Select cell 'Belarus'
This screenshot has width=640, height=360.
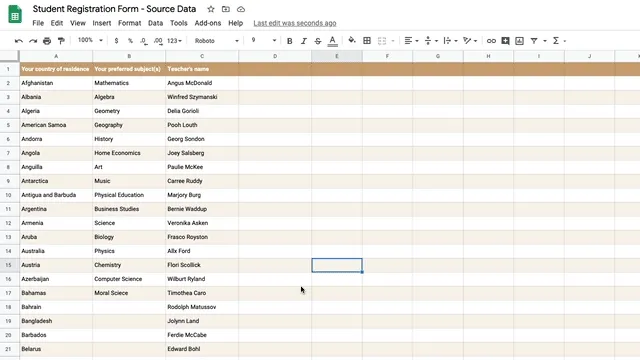pos(56,349)
